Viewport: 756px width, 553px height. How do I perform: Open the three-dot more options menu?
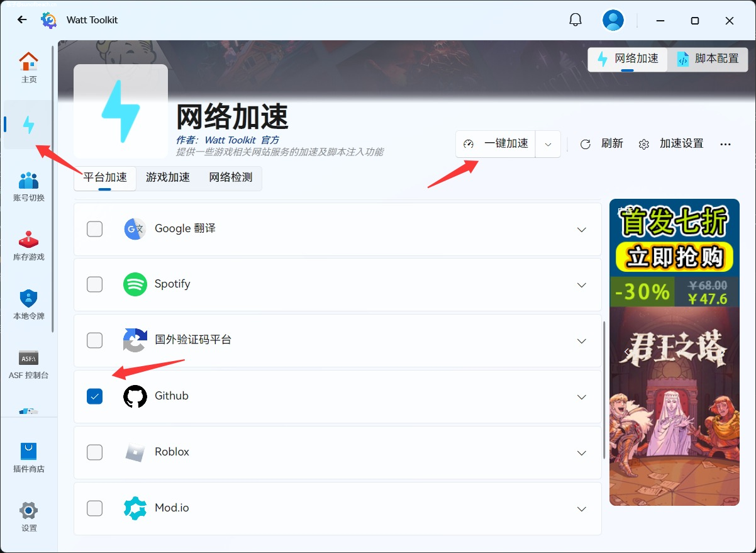click(x=725, y=144)
